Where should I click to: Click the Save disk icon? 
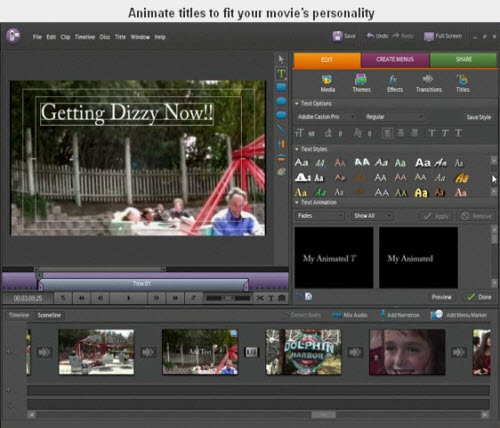point(337,36)
